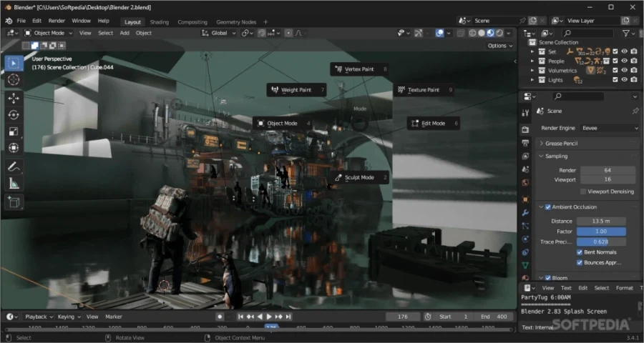Pick the Transform tool
This screenshot has width=644, height=343.
click(14, 148)
